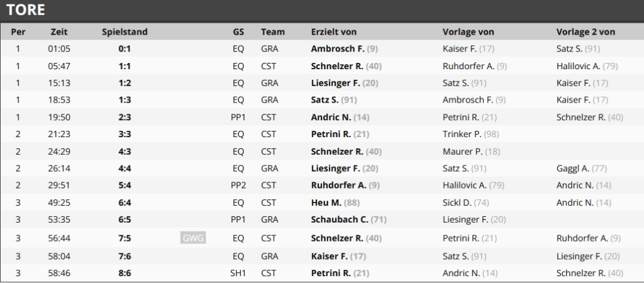Click the SH1 game situation entry
644x283 pixels.
(238, 273)
